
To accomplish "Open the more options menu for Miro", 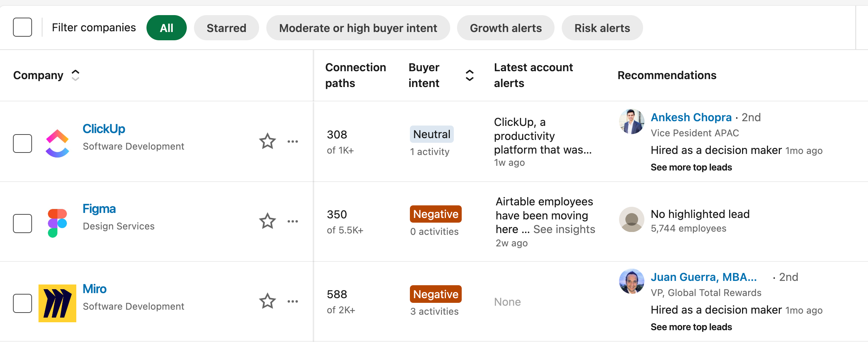I will [293, 301].
